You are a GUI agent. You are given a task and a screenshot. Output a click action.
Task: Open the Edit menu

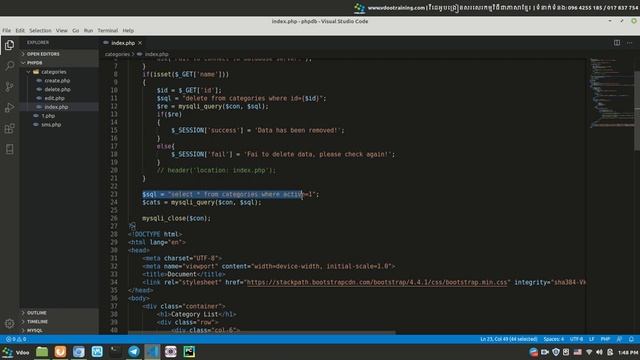point(20,31)
